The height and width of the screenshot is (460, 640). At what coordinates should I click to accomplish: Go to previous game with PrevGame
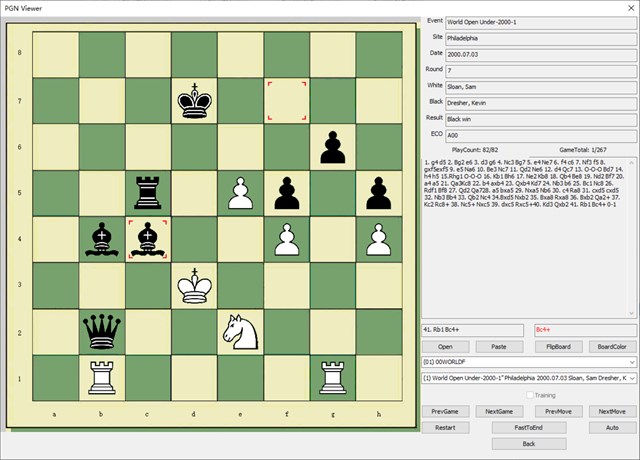point(445,411)
